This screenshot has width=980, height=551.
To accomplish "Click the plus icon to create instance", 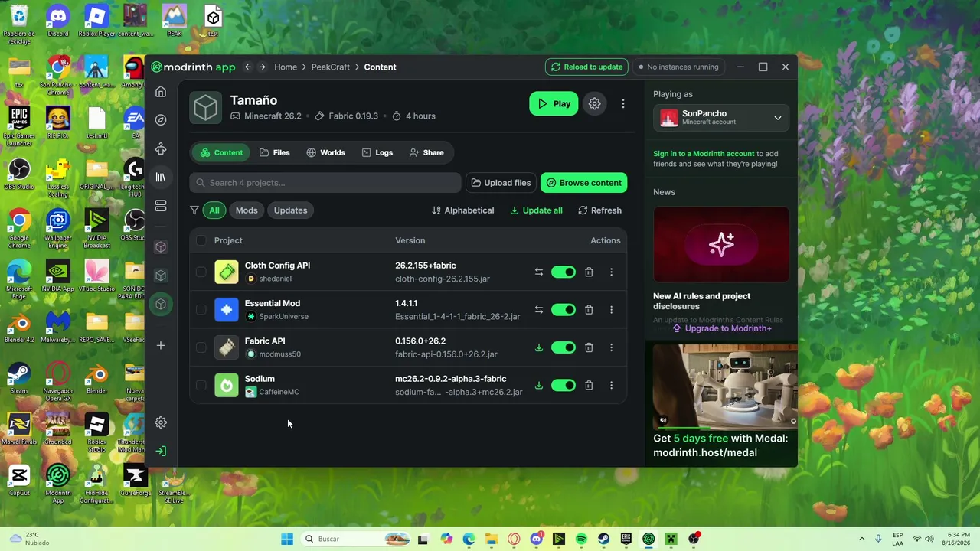I will 161,345.
